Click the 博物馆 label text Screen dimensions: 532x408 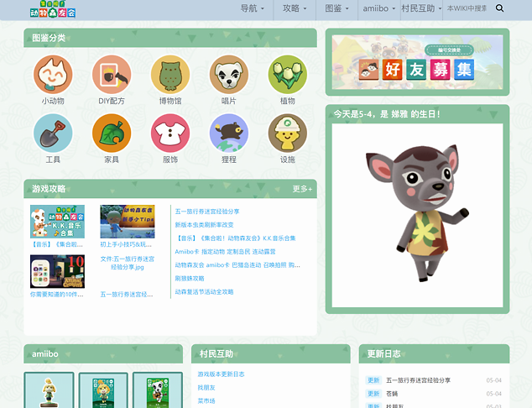click(x=170, y=101)
